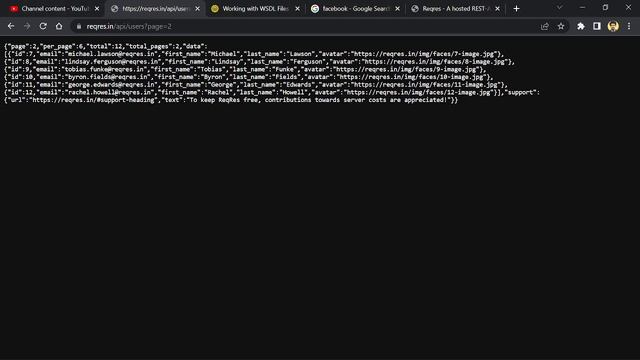The width and height of the screenshot is (640, 360).
Task: Click the michael.lawson@reqres.in email text
Action: [x=111, y=54]
